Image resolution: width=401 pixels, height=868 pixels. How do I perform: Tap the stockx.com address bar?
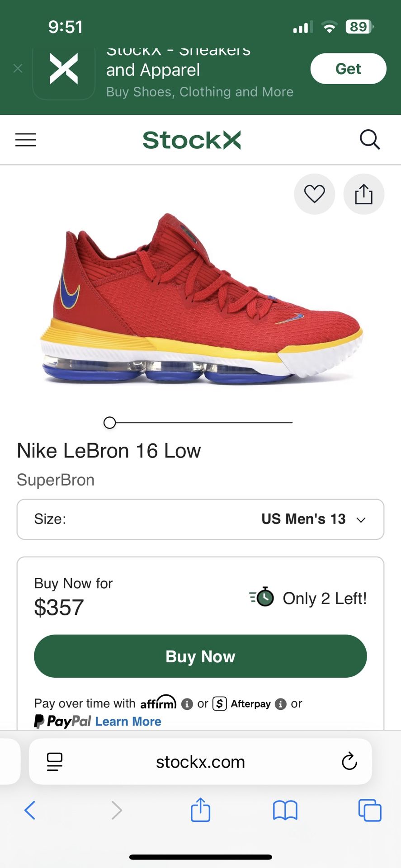(200, 762)
